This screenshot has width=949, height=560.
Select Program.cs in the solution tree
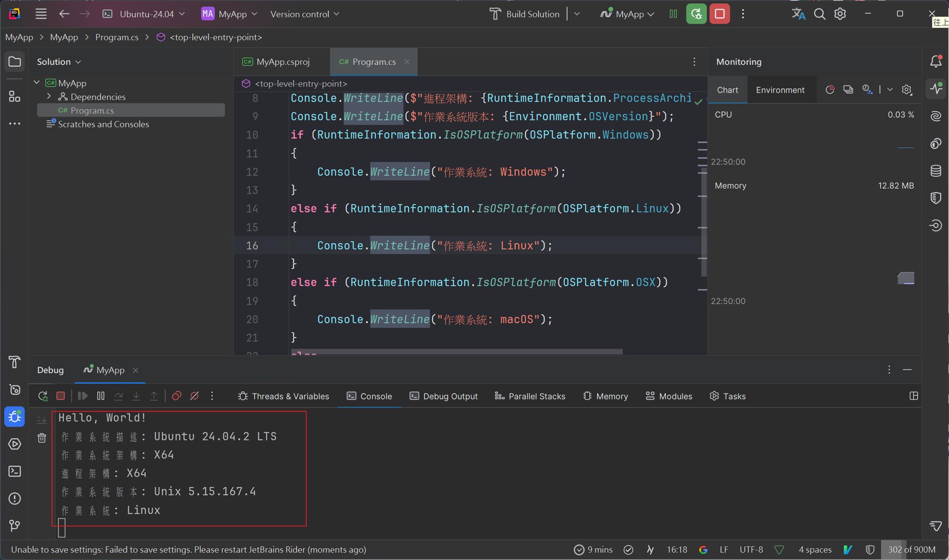(131, 110)
